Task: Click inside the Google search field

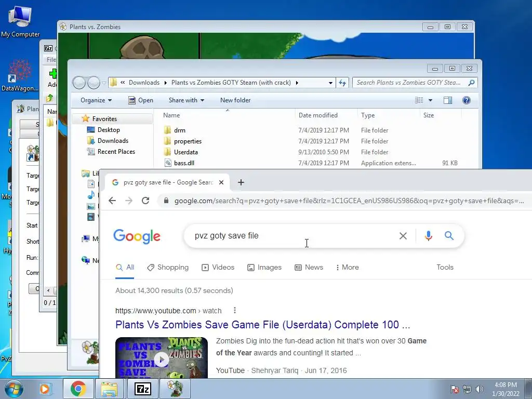Action: click(292, 236)
